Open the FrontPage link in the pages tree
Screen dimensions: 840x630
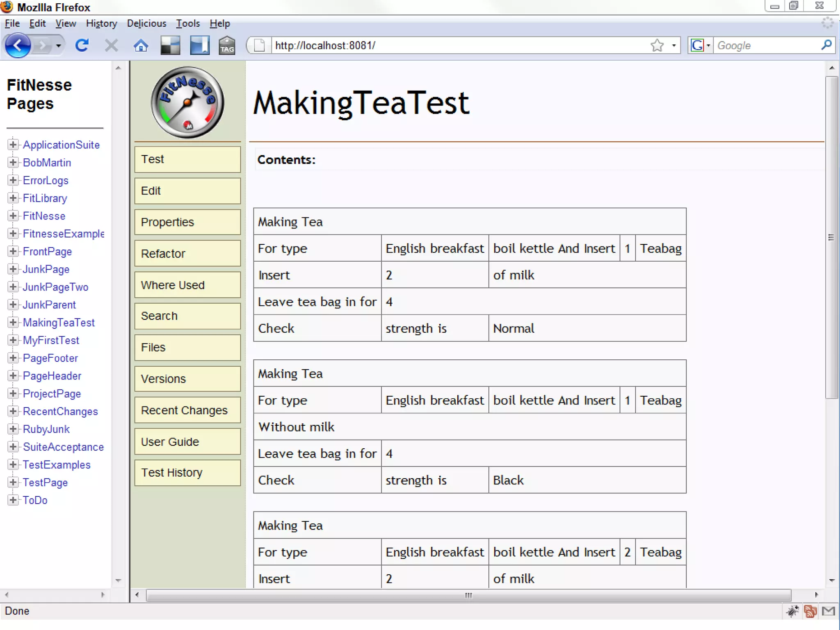click(x=47, y=251)
